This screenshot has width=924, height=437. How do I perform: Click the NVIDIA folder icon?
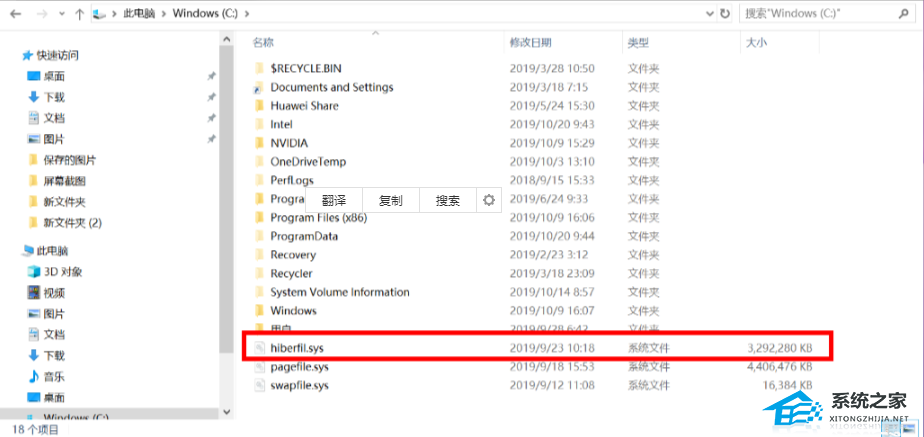pos(258,143)
